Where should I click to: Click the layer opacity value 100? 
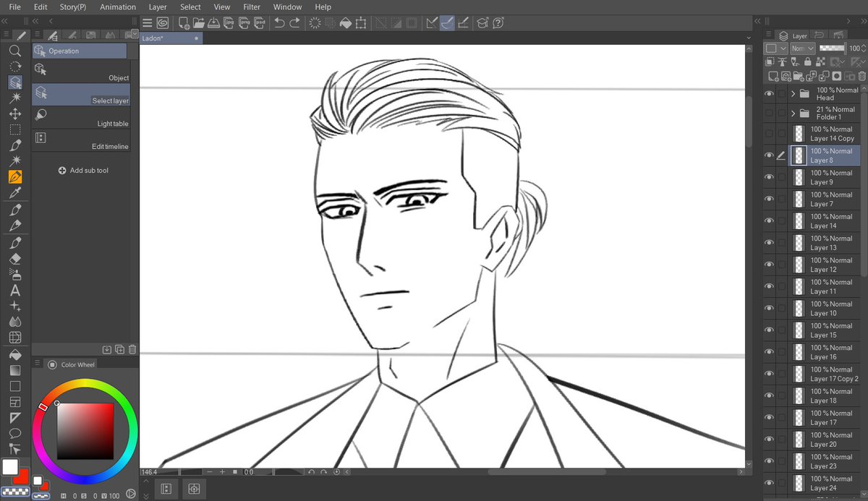[x=854, y=48]
